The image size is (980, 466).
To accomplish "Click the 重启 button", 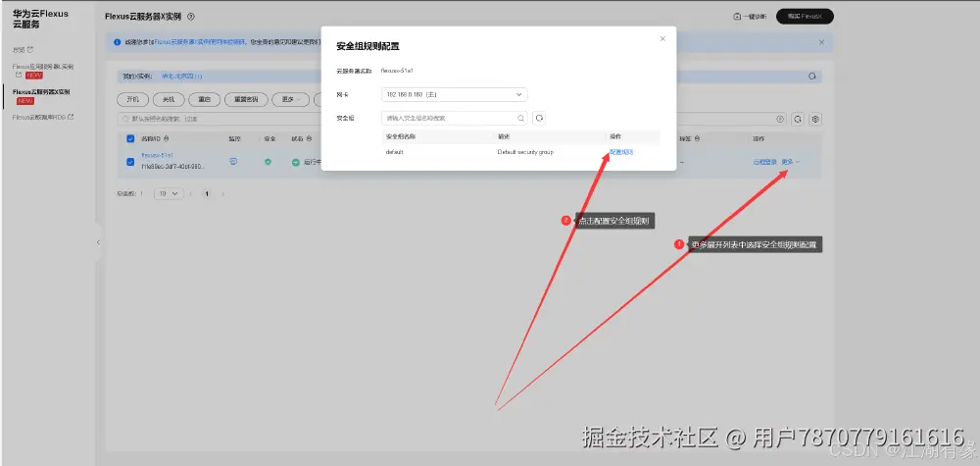I will point(205,99).
